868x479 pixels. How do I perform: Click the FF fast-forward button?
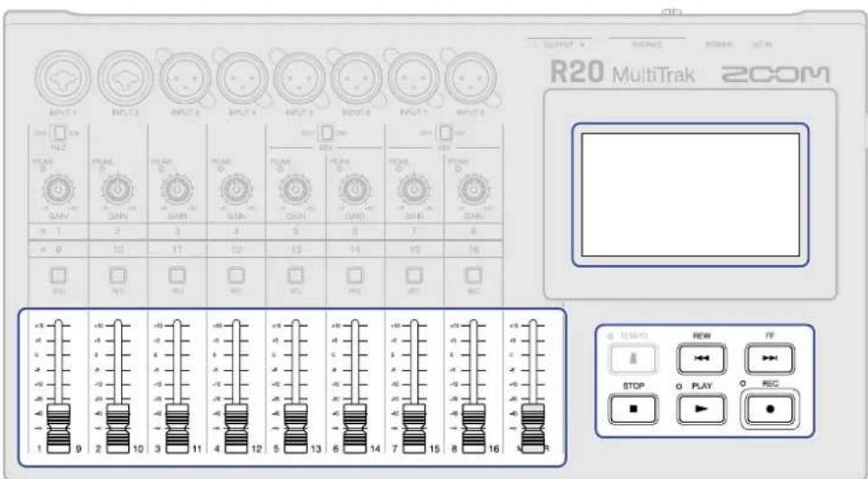tap(770, 358)
